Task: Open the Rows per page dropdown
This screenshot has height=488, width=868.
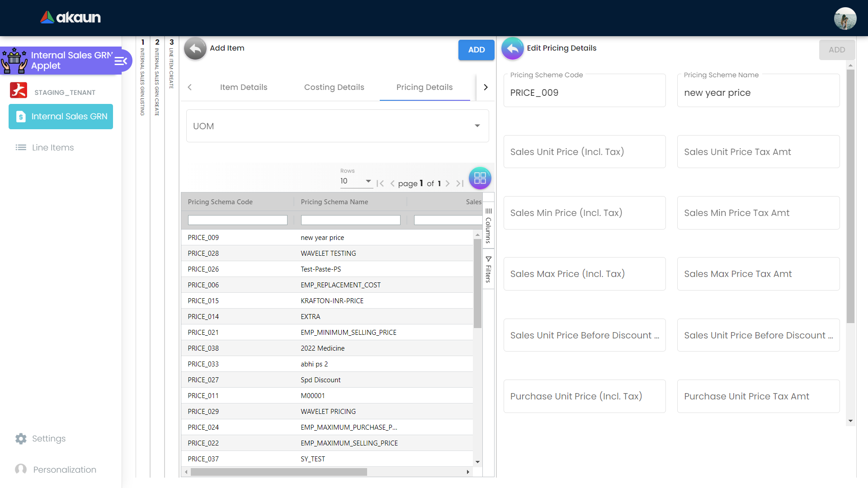Action: point(356,181)
